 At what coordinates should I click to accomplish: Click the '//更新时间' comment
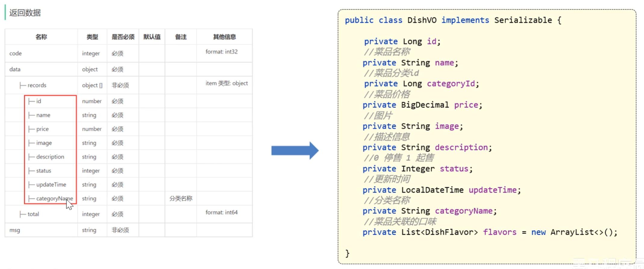click(x=387, y=179)
